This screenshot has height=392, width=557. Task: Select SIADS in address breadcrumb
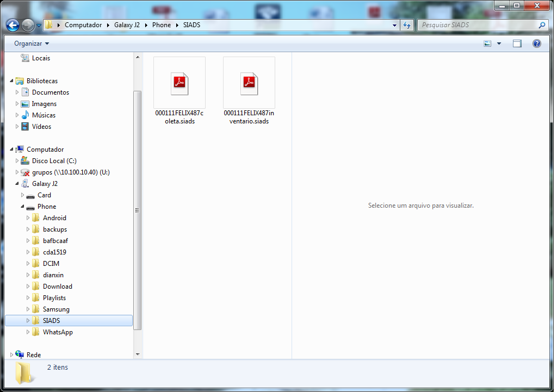click(x=191, y=25)
